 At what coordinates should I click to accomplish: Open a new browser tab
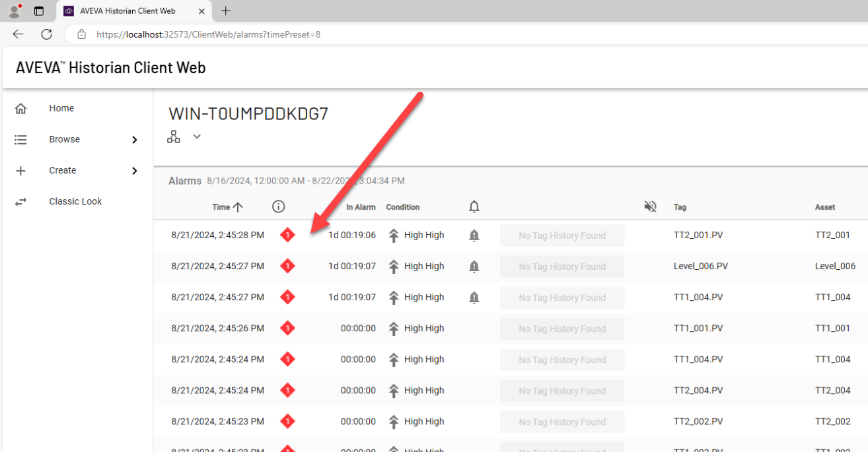coord(226,11)
